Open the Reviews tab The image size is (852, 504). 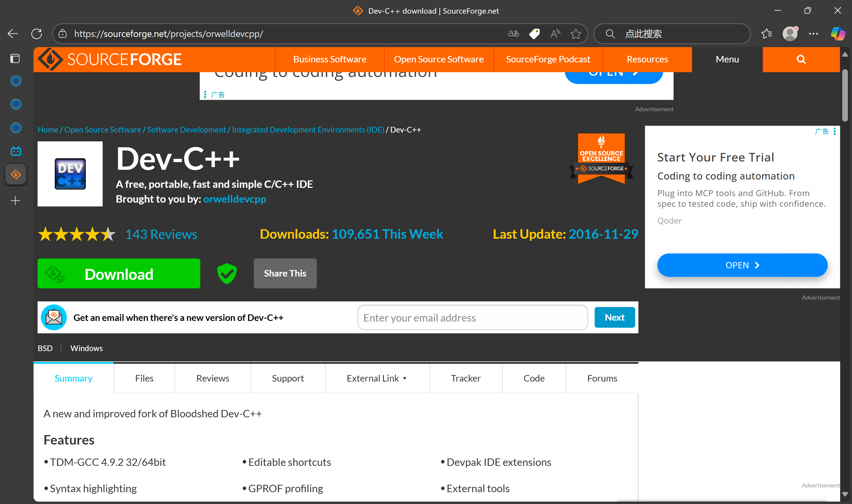(213, 378)
